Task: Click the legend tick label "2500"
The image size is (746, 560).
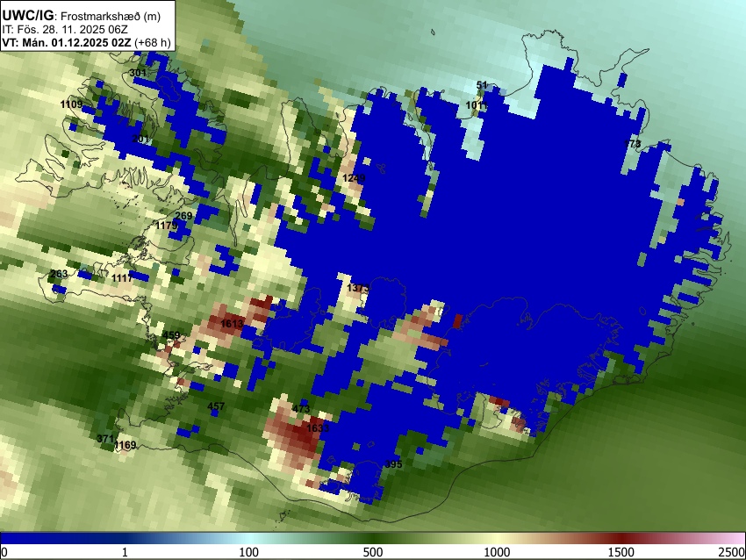Action: point(732,552)
